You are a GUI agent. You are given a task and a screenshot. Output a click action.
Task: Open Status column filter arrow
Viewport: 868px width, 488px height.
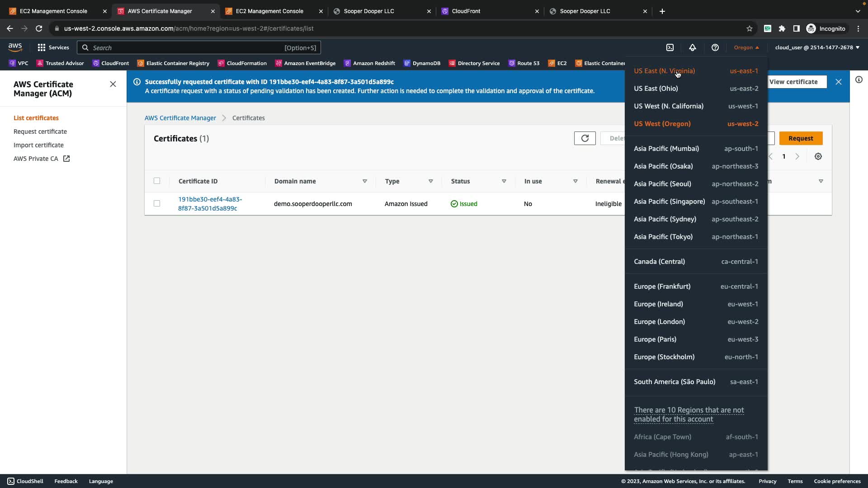click(x=504, y=181)
